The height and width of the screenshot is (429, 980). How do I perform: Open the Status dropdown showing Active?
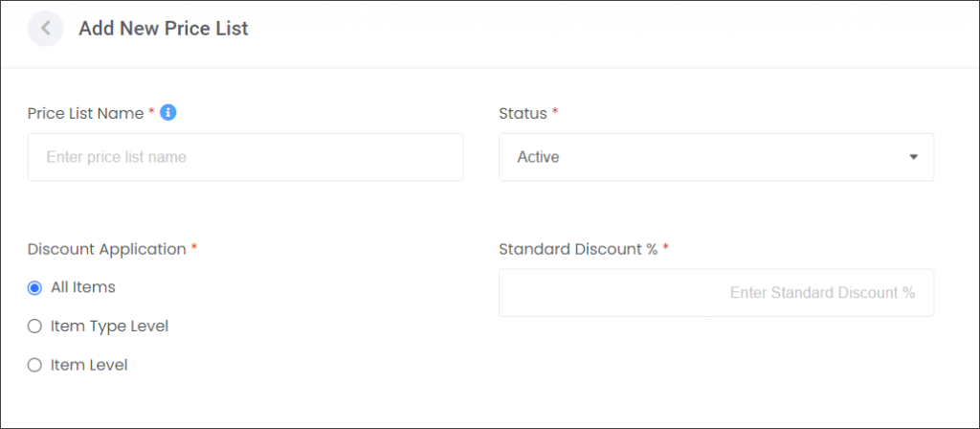pos(716,157)
